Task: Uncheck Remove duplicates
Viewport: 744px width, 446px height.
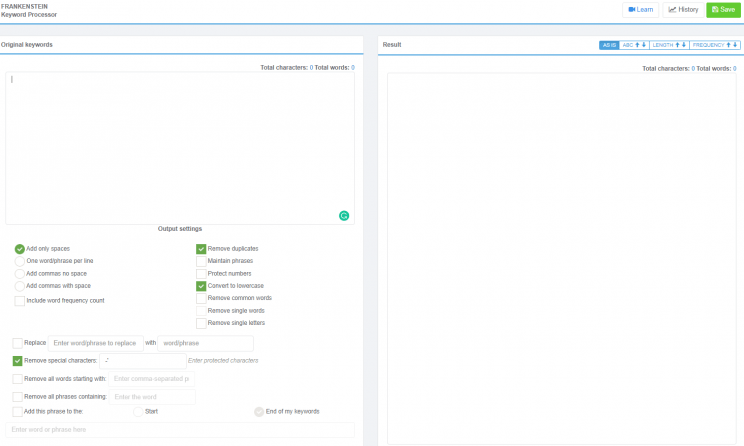Action: click(201, 249)
